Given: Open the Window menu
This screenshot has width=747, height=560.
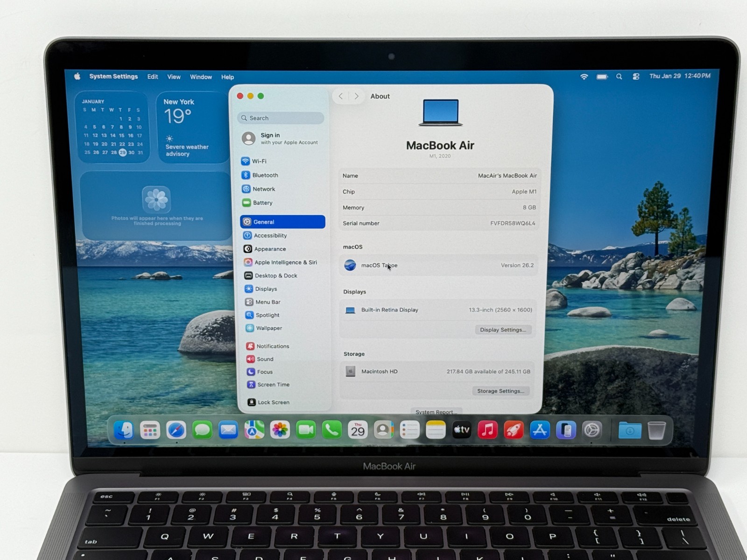Looking at the screenshot, I should click(x=201, y=77).
